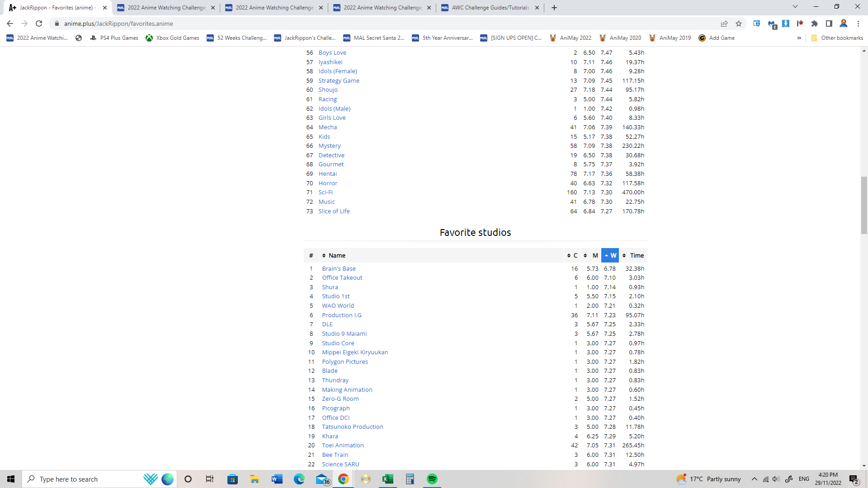Viewport: 868px width, 488px height.
Task: Open Chrome profile avatar menu
Action: click(844, 23)
